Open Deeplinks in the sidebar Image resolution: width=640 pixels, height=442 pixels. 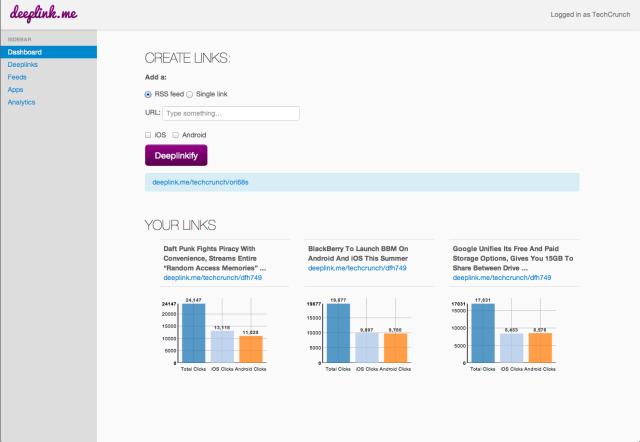click(22, 64)
